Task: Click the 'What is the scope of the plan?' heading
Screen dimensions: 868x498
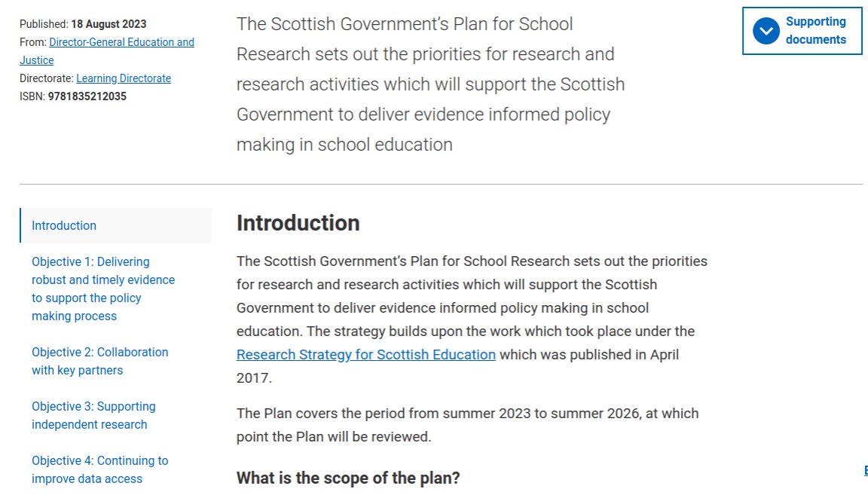Action: pos(347,478)
